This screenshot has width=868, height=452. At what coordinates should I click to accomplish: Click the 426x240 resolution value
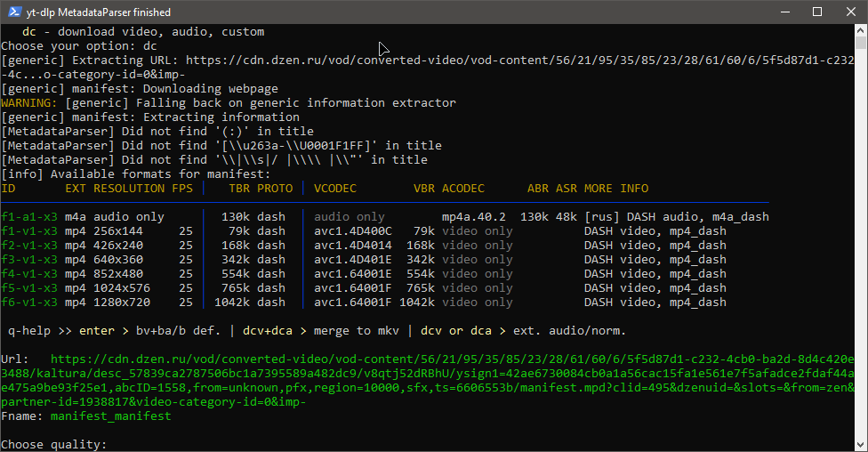point(118,246)
